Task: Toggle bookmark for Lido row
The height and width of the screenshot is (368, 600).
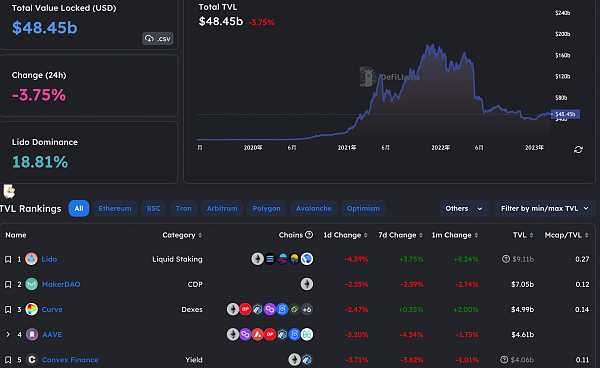Action: (x=8, y=259)
